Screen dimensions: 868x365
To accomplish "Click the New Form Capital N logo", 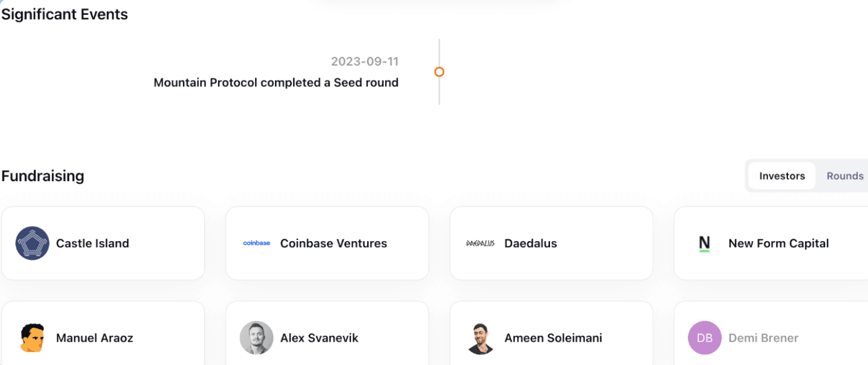I will tap(704, 243).
